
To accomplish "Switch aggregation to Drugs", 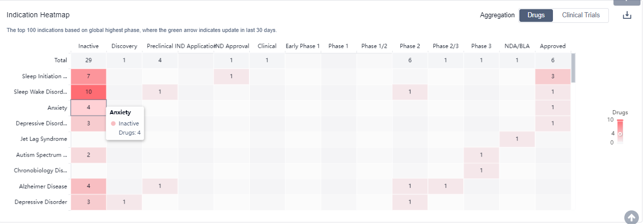I will pos(536,15).
